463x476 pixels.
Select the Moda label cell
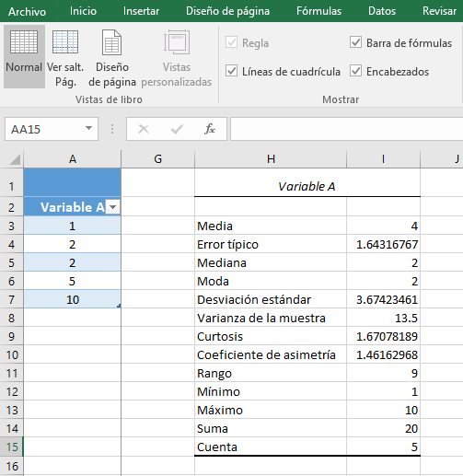click(x=271, y=281)
